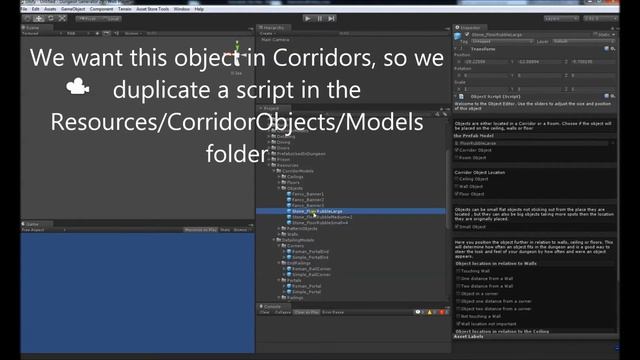
Task: Open the Component menu
Action: click(101, 9)
